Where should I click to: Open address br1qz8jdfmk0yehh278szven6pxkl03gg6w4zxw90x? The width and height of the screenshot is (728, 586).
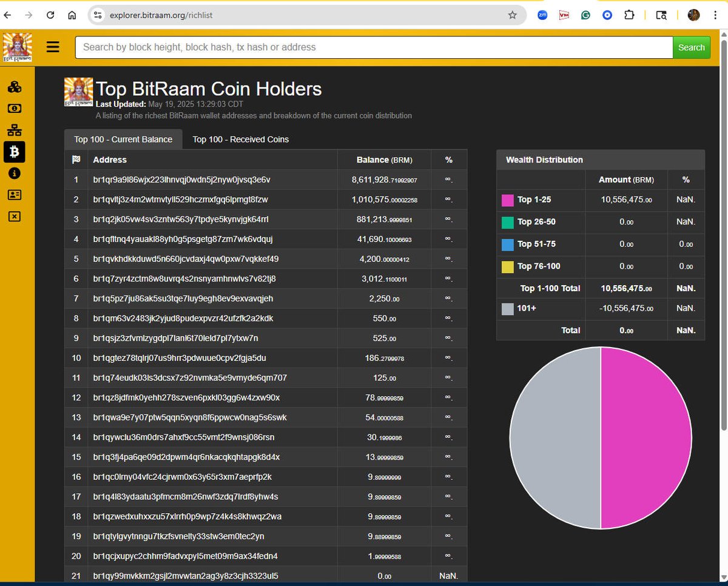pos(186,397)
